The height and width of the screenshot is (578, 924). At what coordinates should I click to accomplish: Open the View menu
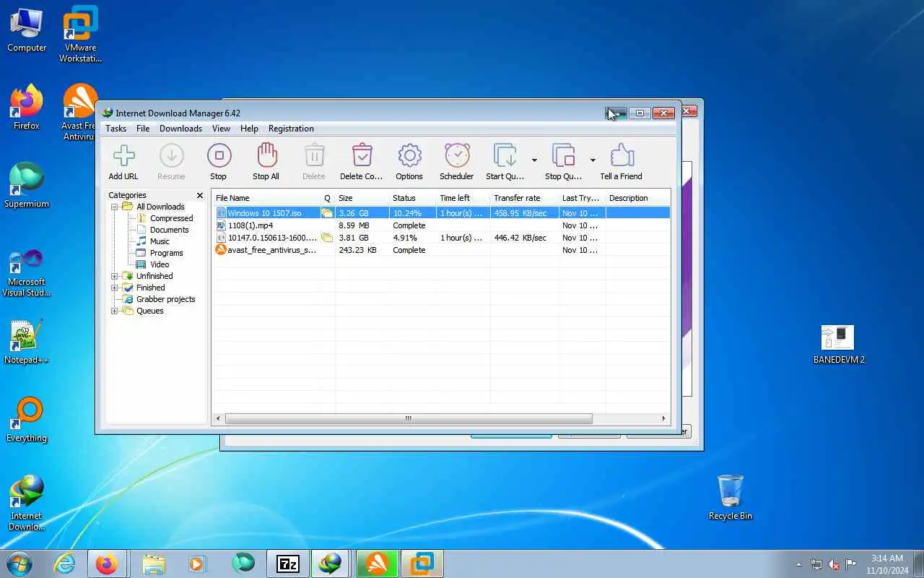click(x=221, y=129)
